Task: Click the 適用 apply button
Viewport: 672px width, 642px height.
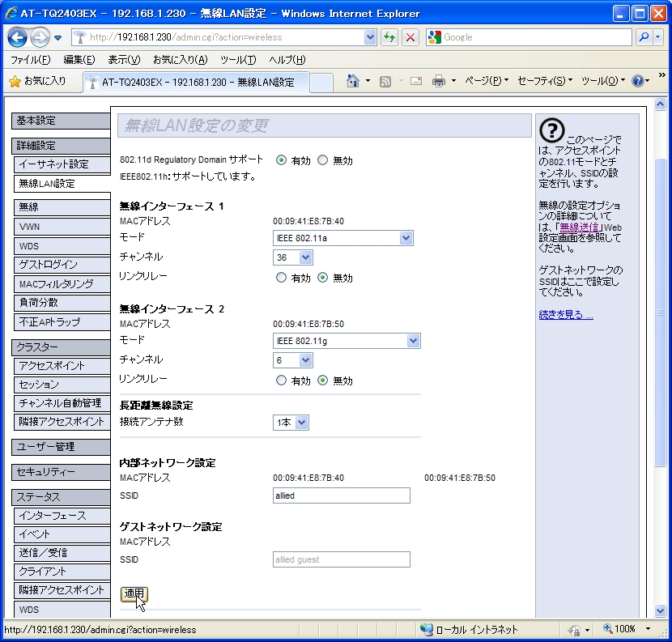Action: (x=134, y=594)
